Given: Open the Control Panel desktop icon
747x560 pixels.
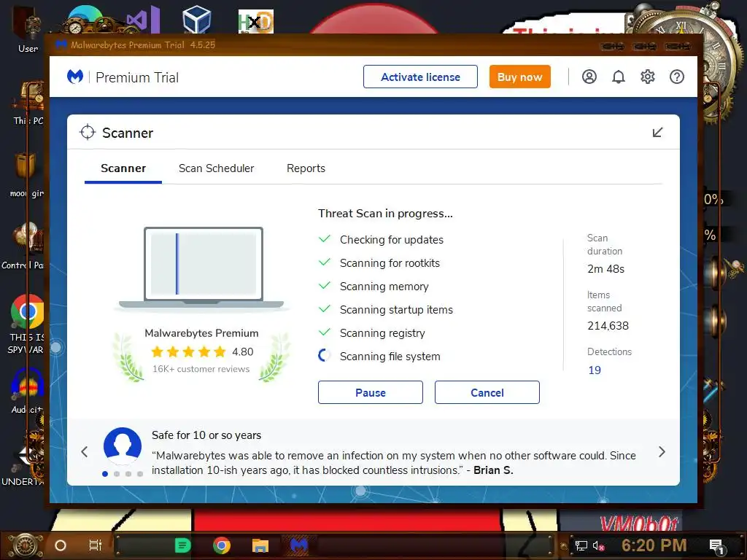Looking at the screenshot, I should coord(24,246).
